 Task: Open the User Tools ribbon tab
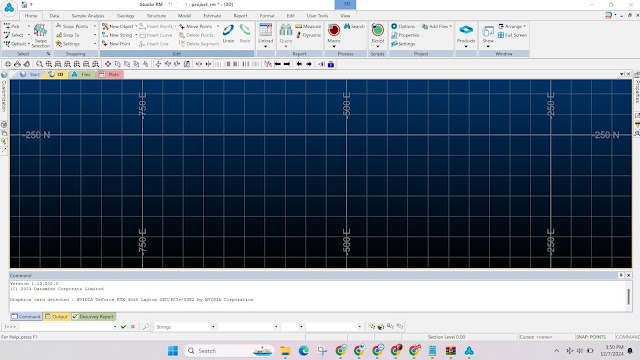click(x=317, y=16)
